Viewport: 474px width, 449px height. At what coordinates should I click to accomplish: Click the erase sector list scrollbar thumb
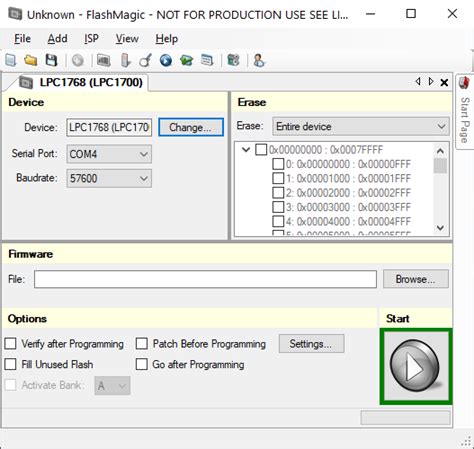click(440, 166)
